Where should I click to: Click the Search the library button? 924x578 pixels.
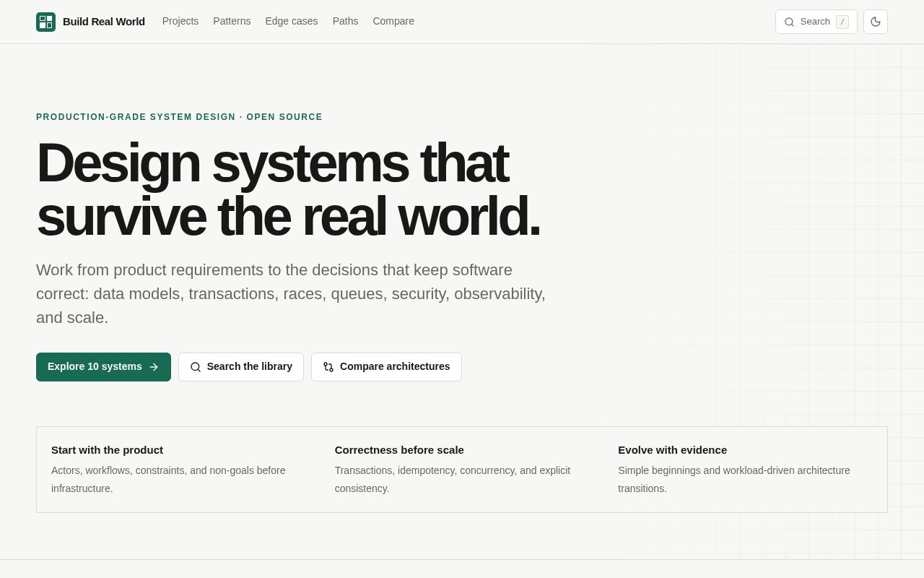click(241, 367)
